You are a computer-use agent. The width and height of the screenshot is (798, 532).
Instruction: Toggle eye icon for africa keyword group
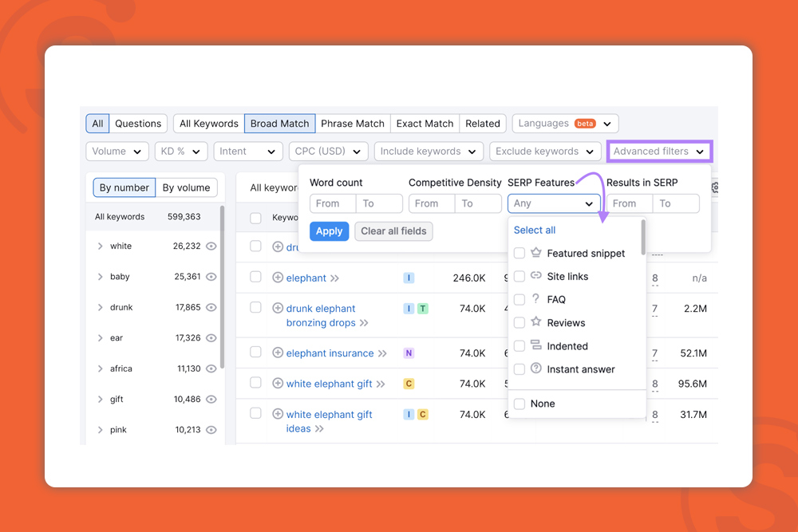[211, 368]
